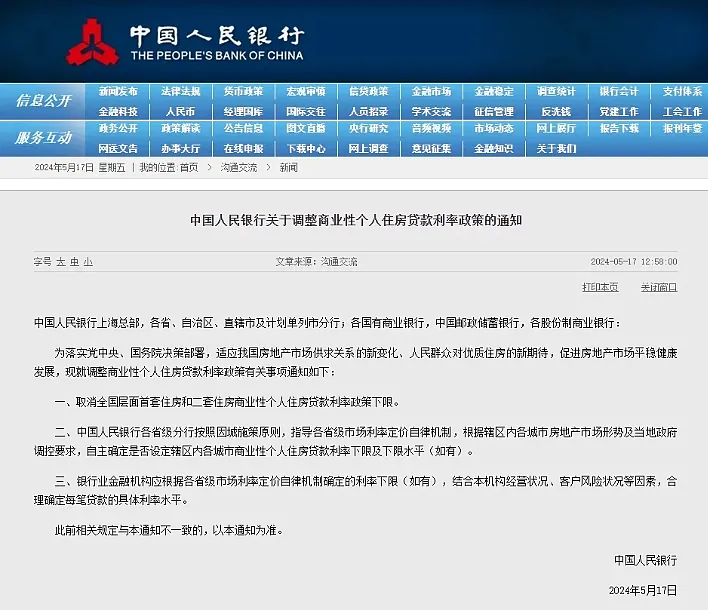
Task: Visit the 网上调查 page
Action: click(369, 149)
